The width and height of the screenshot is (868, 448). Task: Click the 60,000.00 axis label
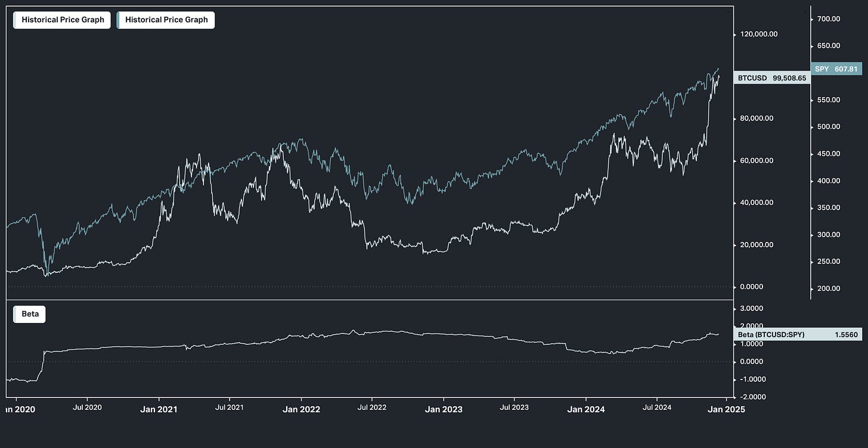pyautogui.click(x=757, y=160)
